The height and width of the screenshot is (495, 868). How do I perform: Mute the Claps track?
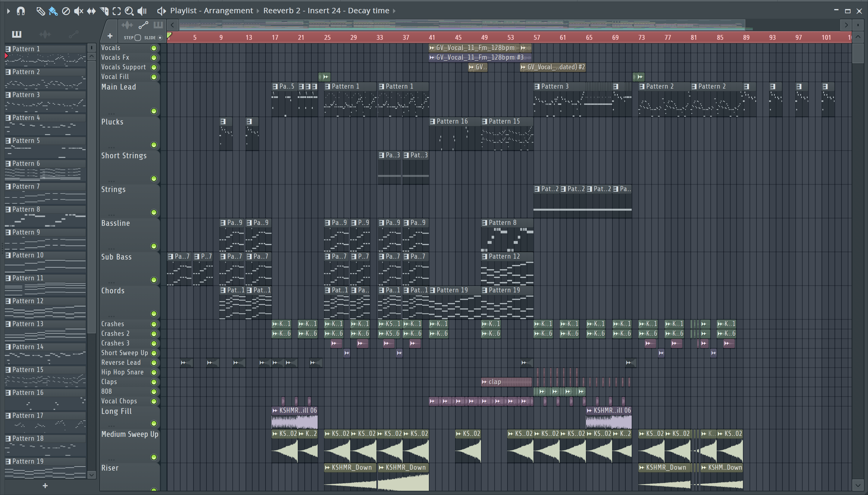click(154, 382)
